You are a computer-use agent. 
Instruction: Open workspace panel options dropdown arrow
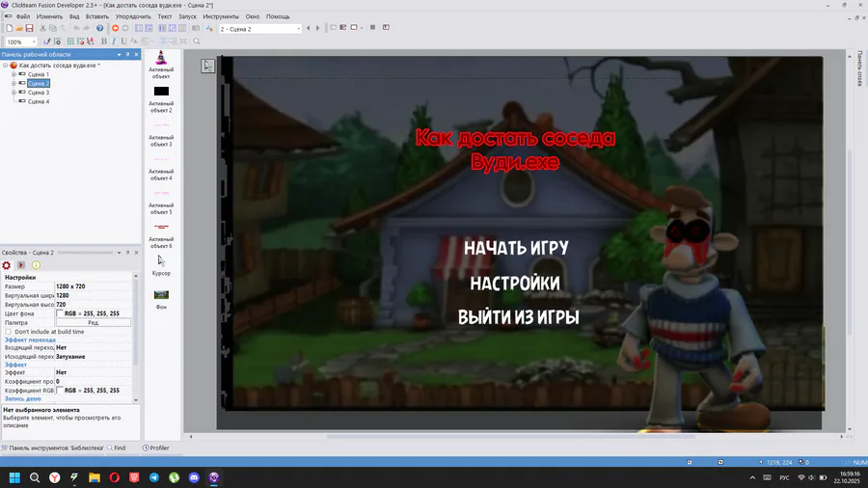[119, 54]
